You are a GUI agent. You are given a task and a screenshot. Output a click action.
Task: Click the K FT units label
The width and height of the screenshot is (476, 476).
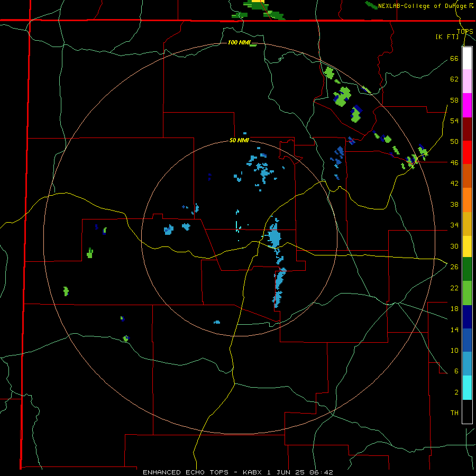(447, 36)
